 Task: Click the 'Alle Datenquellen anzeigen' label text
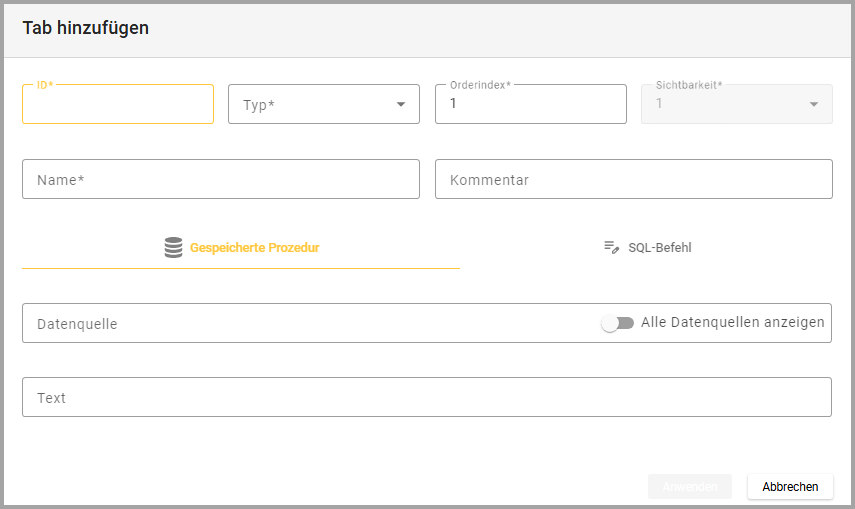tap(732, 322)
